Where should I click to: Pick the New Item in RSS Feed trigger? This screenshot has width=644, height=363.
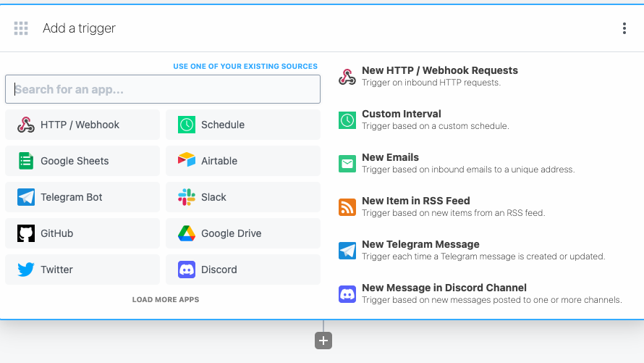415,206
